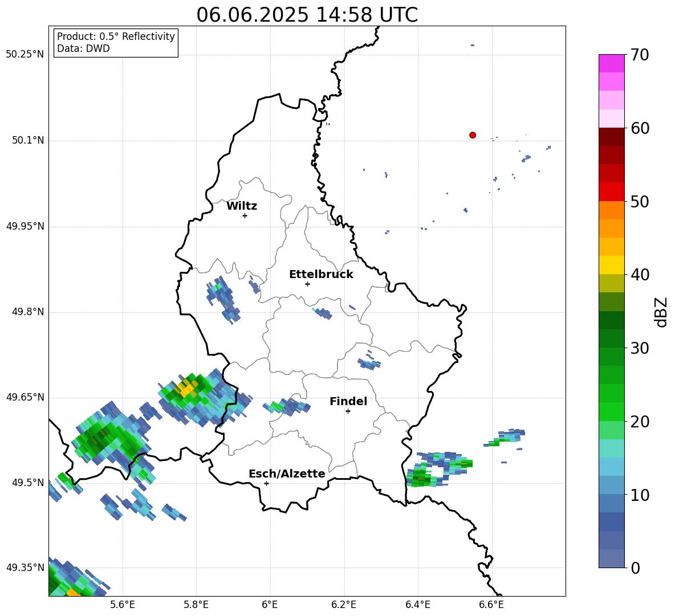The width and height of the screenshot is (675, 616).
Task: Click the 6.4°E longitude label
Action: pos(417,605)
